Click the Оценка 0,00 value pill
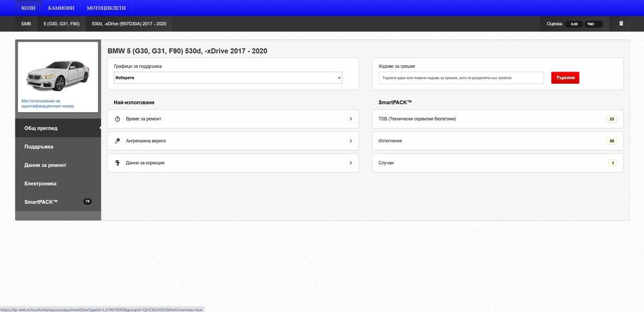 tap(574, 24)
